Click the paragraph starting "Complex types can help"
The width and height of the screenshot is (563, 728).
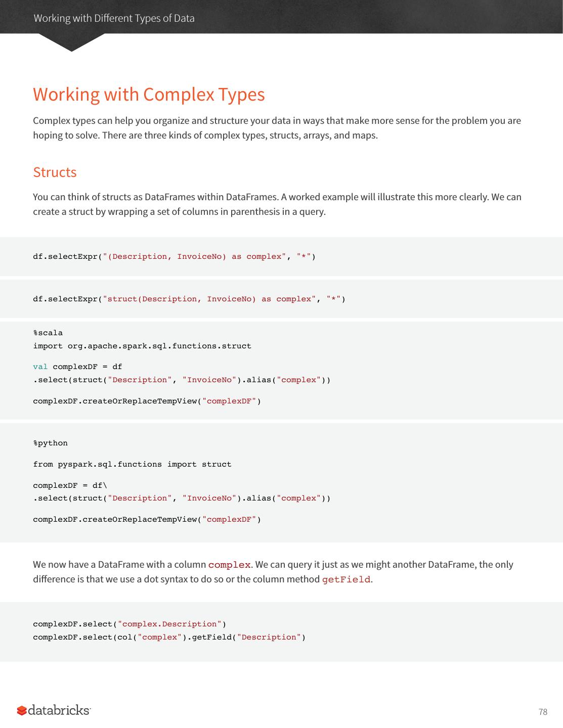point(277,128)
